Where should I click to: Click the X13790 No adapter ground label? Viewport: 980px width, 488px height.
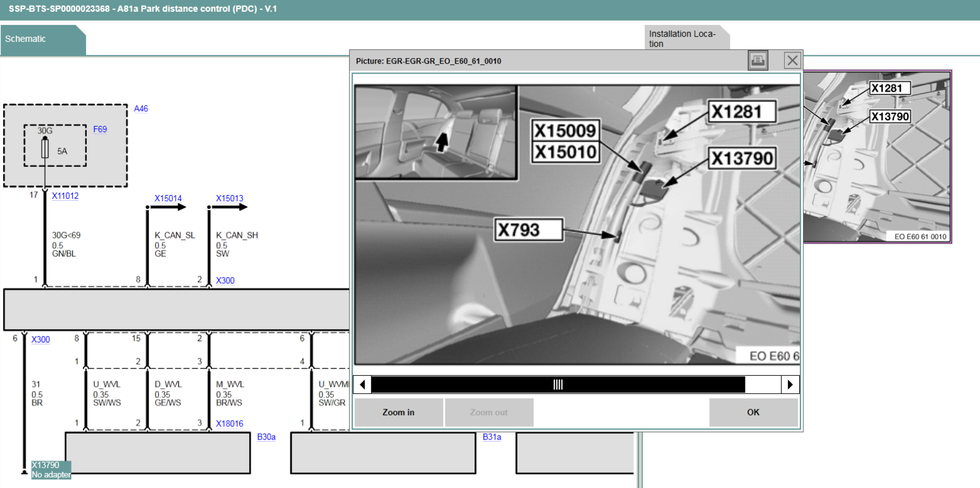point(50,470)
